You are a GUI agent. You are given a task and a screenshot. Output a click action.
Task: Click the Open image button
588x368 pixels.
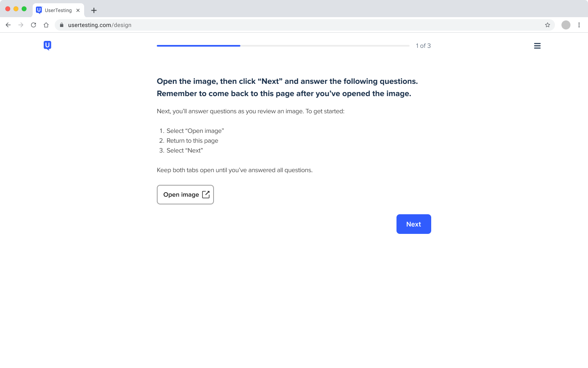185,195
